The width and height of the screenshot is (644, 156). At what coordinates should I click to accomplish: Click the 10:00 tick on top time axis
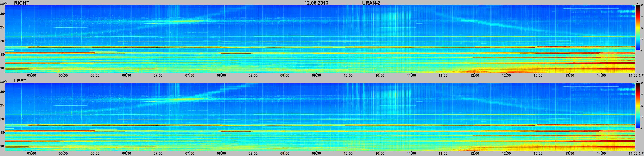348,75
